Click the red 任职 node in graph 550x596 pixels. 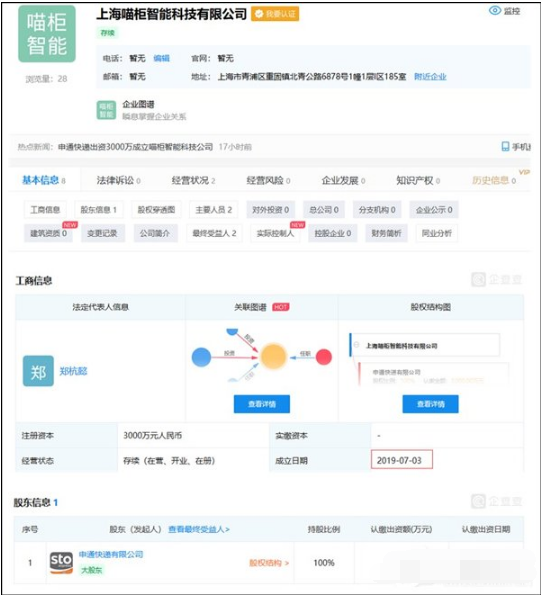pyautogui.click(x=324, y=357)
